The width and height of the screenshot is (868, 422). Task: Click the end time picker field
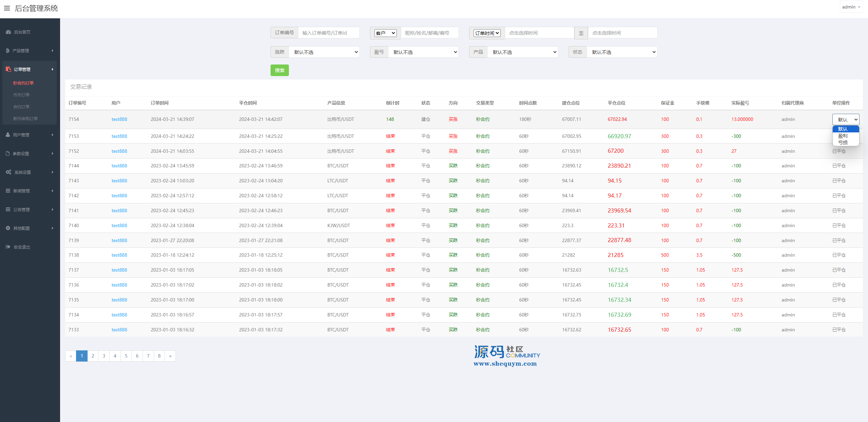click(623, 33)
